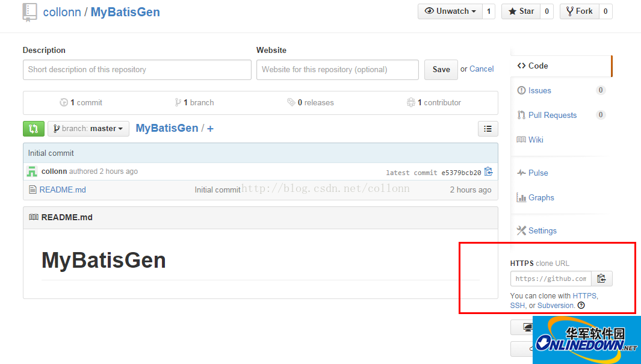This screenshot has width=641, height=364.
Task: Click the Pull Requests count badge
Action: click(600, 115)
